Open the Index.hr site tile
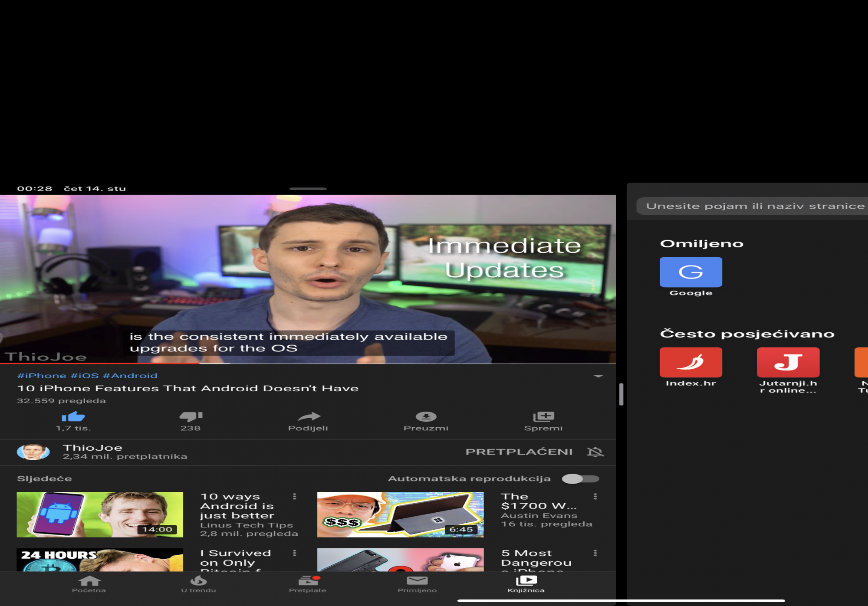 point(690,362)
